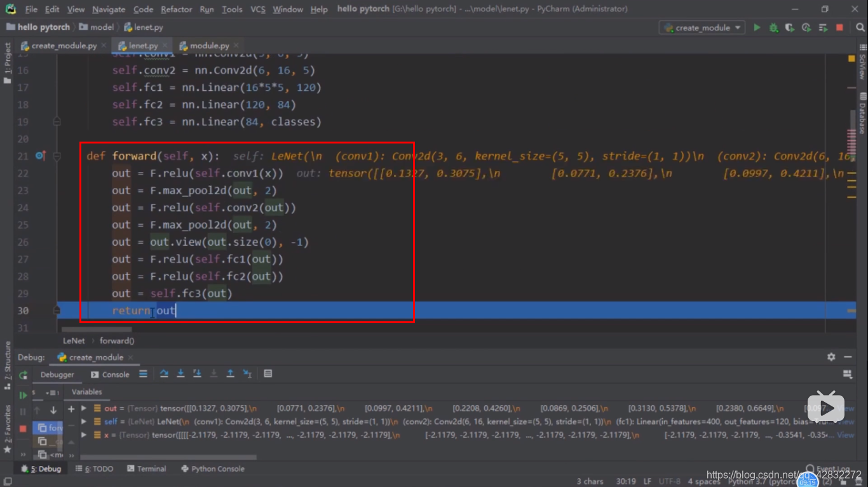Click the yellow inspection status square
Screen dimensions: 868x487
(x=851, y=58)
